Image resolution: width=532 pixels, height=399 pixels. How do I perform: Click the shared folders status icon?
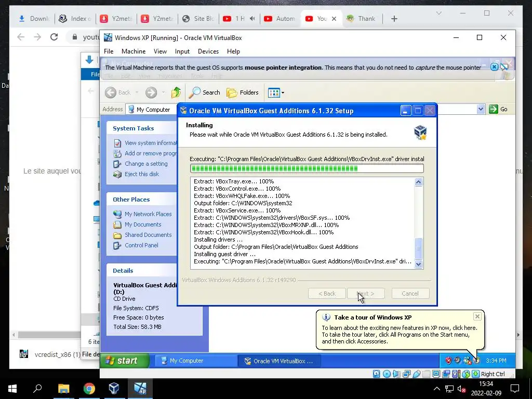pyautogui.click(x=426, y=374)
